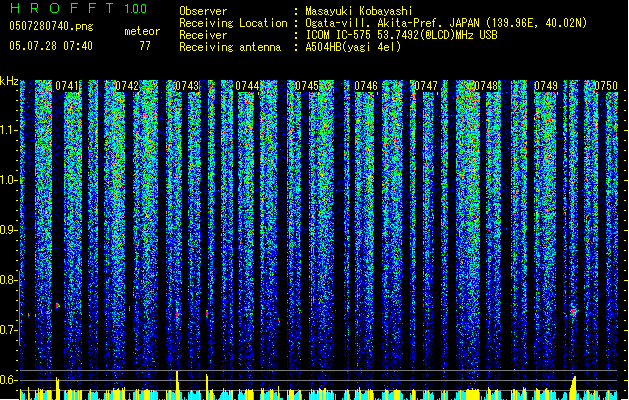Screen dimensions: 629x400
Task: Click the yellow power spike near 0749
Action: click(x=574, y=388)
